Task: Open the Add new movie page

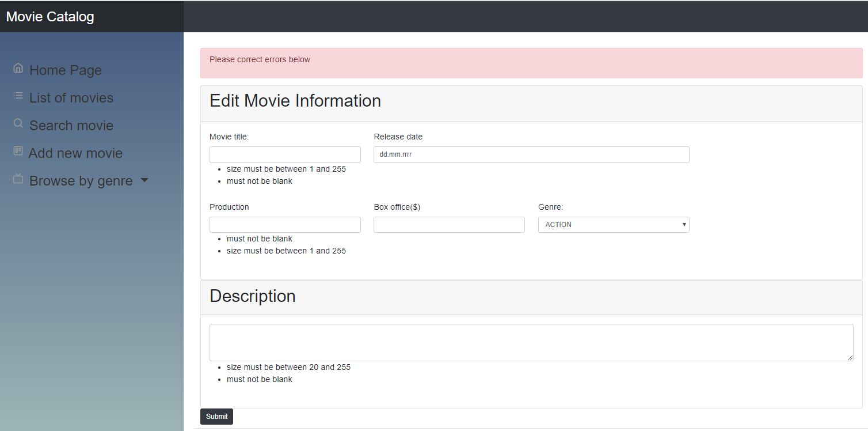Action: [75, 153]
